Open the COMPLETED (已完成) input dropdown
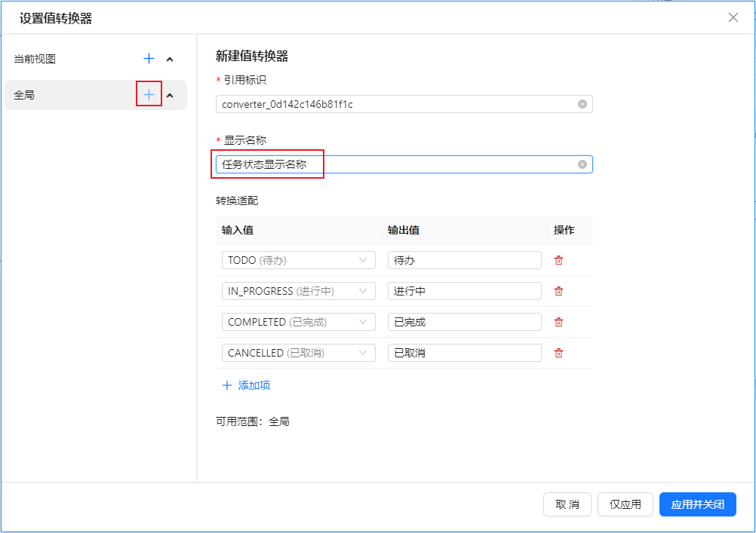This screenshot has width=756, height=533. pos(298,322)
